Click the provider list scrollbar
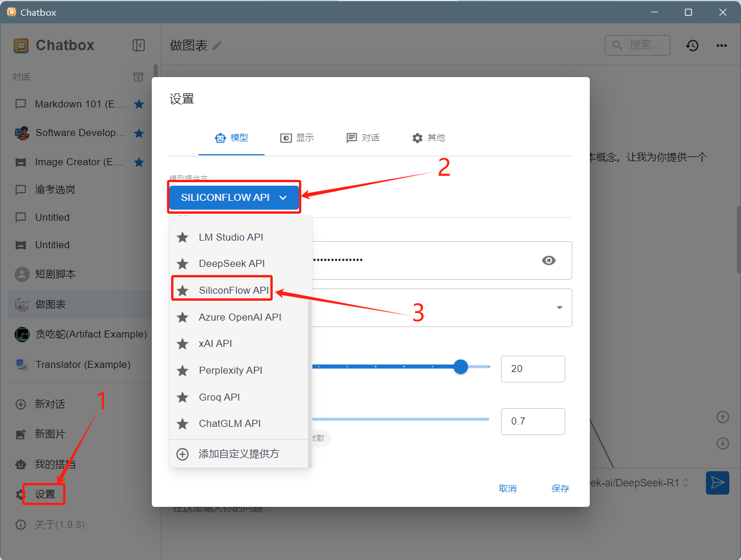 coord(309,382)
